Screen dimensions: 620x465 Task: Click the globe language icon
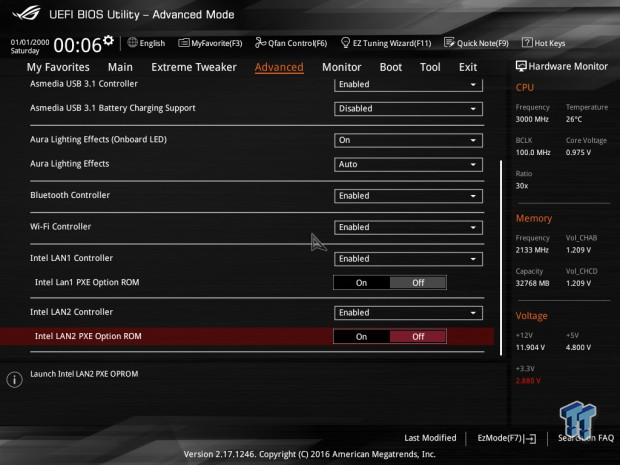click(x=132, y=42)
